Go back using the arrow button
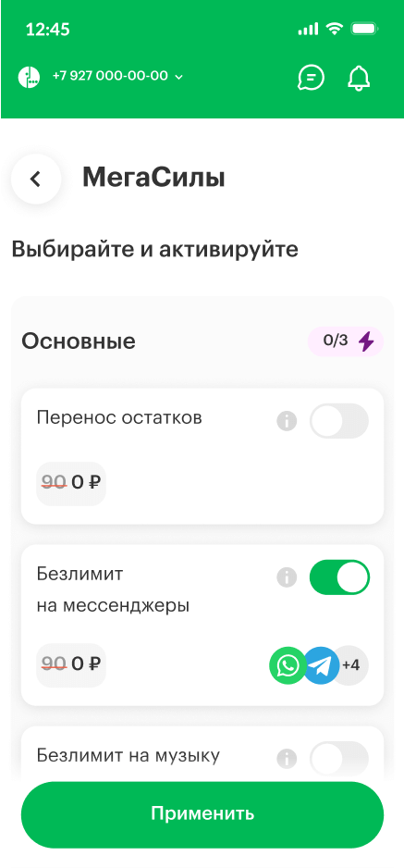This screenshot has width=404, height=868. tap(36, 179)
